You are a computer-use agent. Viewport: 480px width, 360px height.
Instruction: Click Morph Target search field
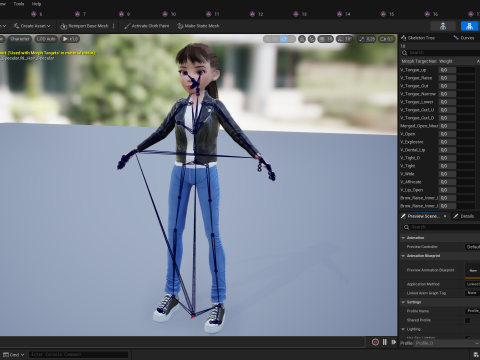point(440,53)
